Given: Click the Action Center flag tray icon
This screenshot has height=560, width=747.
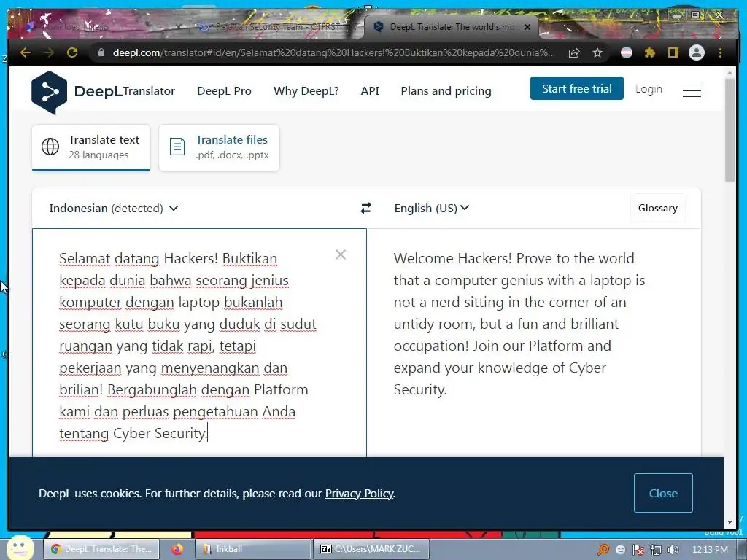Looking at the screenshot, I should tap(638, 550).
